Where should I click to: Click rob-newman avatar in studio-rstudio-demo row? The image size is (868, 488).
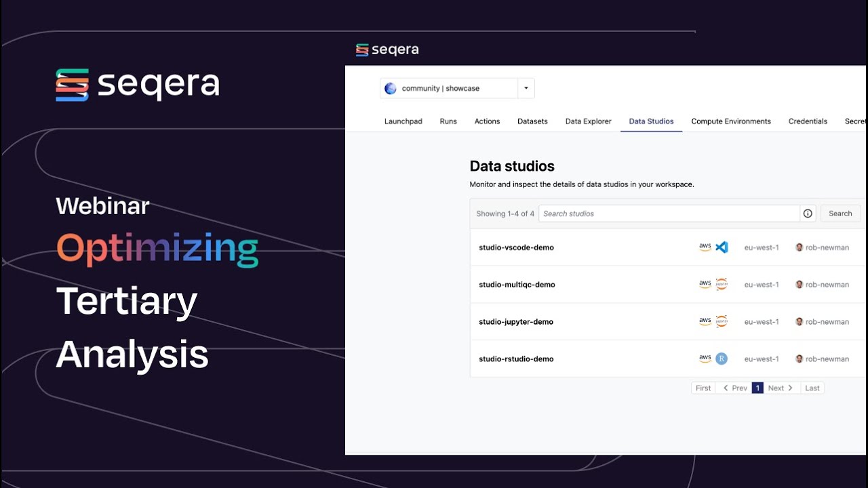[800, 359]
